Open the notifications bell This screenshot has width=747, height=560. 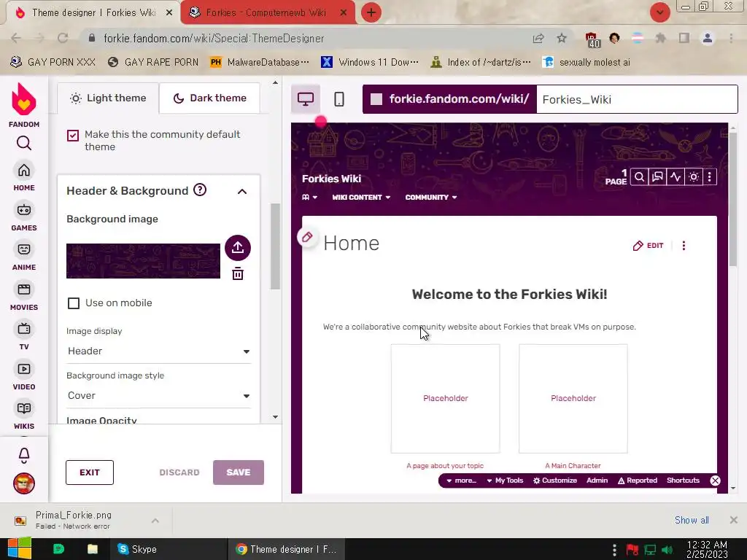point(24,455)
